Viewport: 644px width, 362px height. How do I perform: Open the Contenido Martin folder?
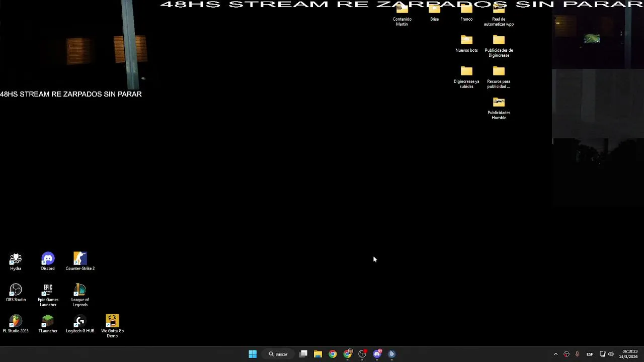coord(402,15)
